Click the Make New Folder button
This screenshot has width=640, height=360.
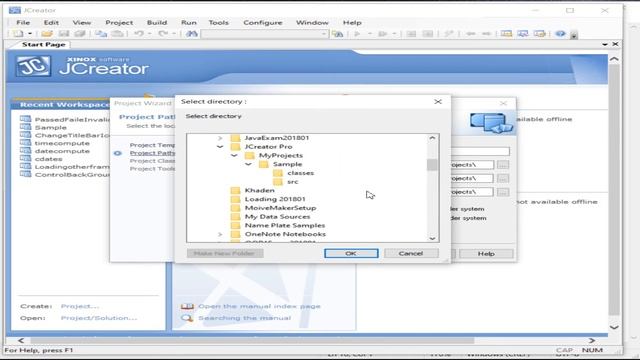click(224, 253)
